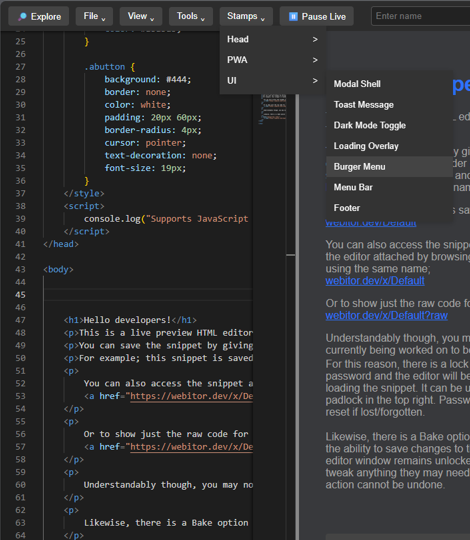Insert the Footer stamp

tap(389, 208)
